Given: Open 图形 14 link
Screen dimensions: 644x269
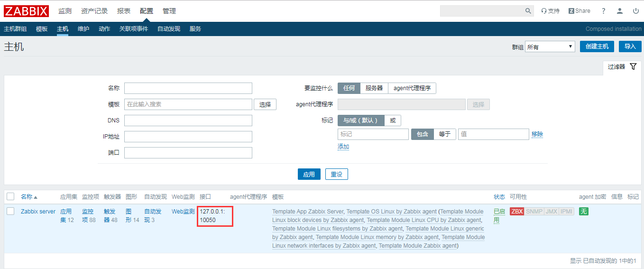Looking at the screenshot, I should pos(132,216).
